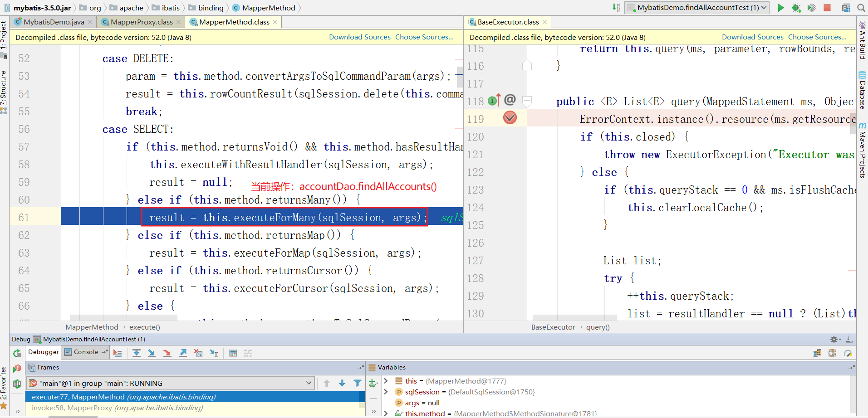Toggle the frames filter funnel
Screen dimensions: 868x418
[358, 384]
